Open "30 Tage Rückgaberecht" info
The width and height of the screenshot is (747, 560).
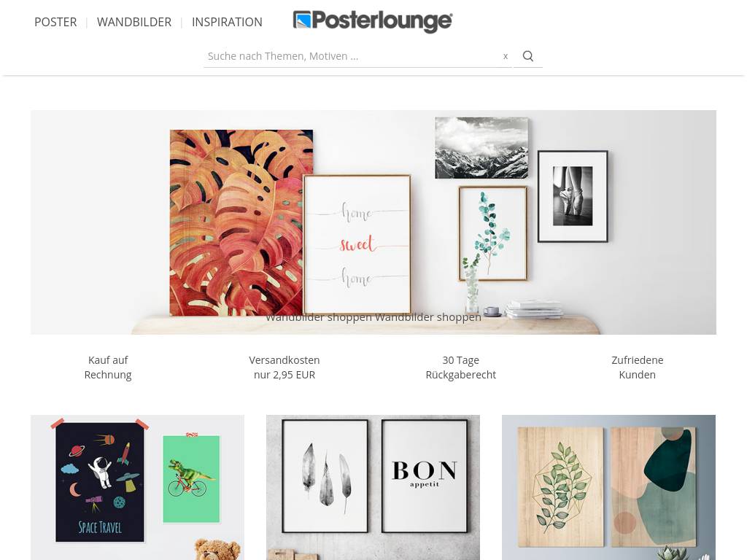point(461,367)
